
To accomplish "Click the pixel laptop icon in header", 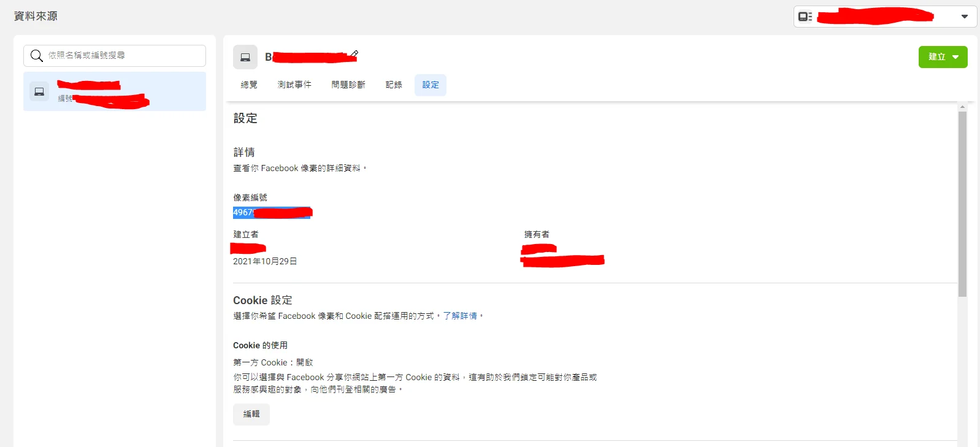I will tap(245, 57).
